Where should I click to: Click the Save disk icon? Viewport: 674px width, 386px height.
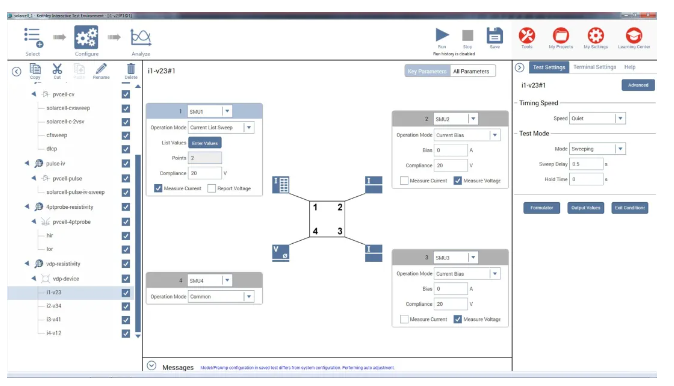click(x=495, y=35)
